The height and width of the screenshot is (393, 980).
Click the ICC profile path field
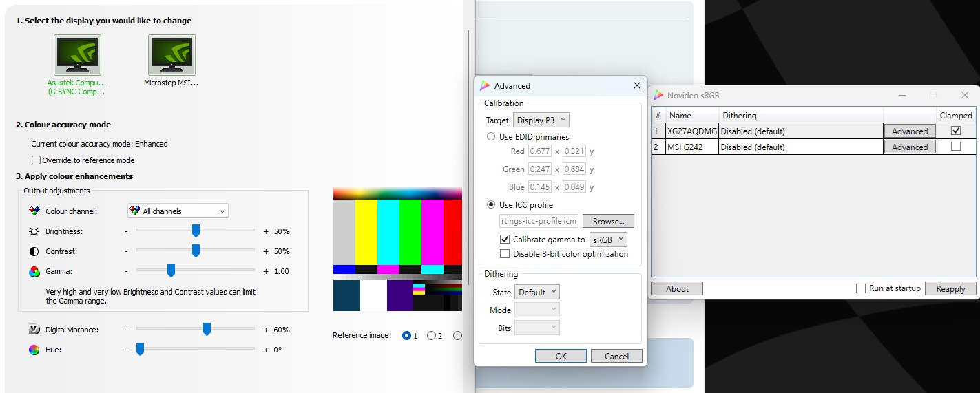click(x=539, y=221)
